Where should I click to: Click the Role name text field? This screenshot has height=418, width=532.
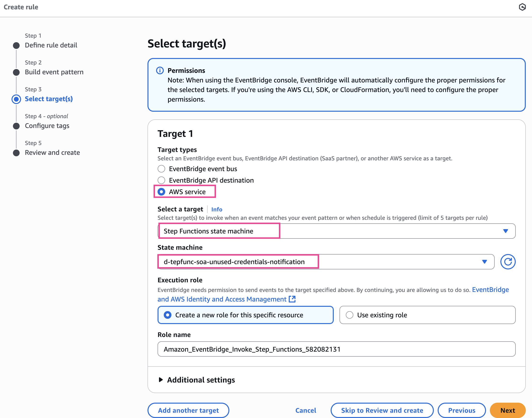click(x=336, y=349)
